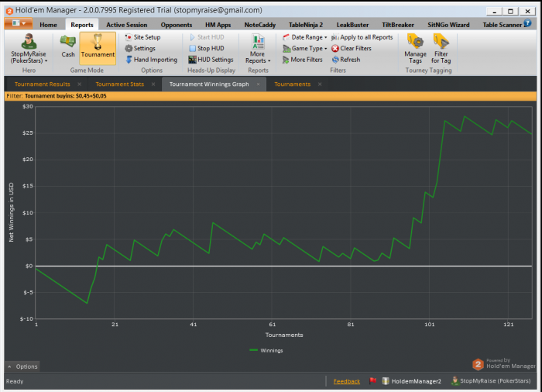The height and width of the screenshot is (392, 542).
Task: Click Stop HUD
Action: [207, 49]
